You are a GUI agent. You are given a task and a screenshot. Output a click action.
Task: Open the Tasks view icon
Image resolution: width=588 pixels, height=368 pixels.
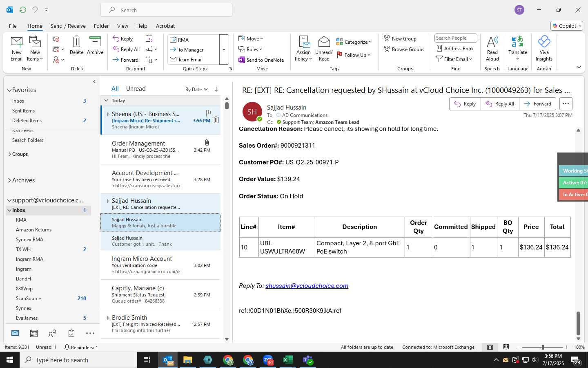[x=71, y=333]
